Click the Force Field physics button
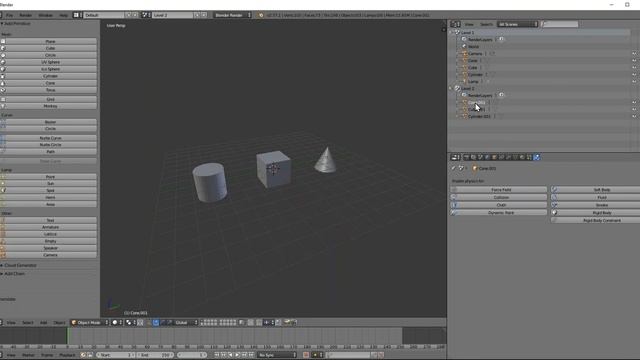 (x=499, y=190)
